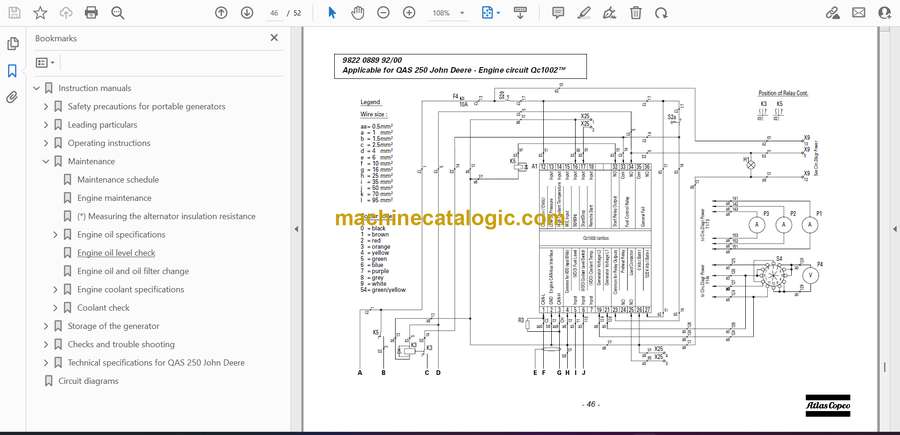This screenshot has width=900, height=435.
Task: Open the Maintenance schedule bookmark
Action: [118, 180]
